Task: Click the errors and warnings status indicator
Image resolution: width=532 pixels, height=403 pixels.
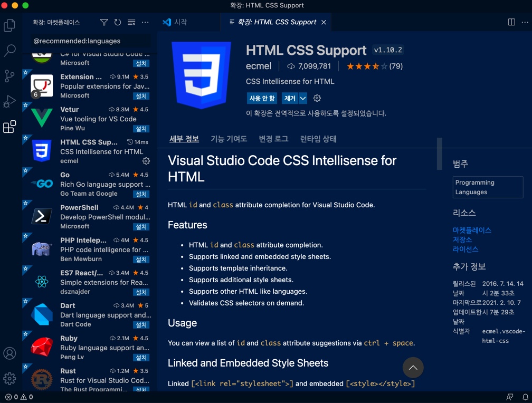Action: point(20,397)
